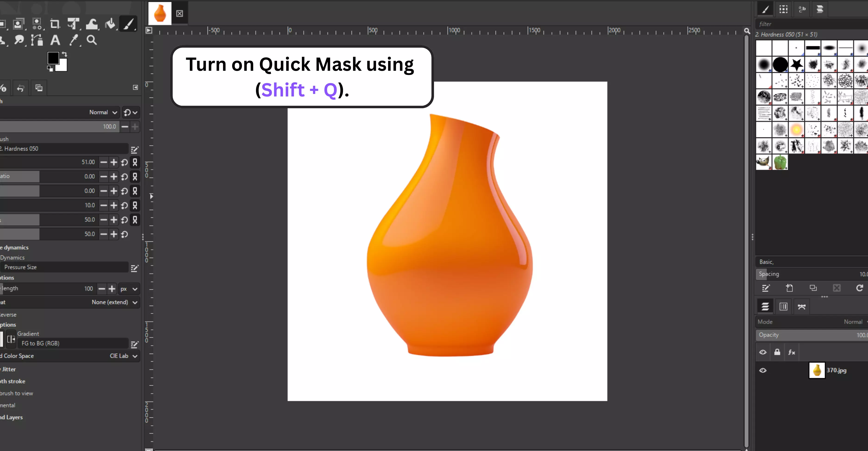Toggle link icon for angle 0.00

(x=135, y=191)
